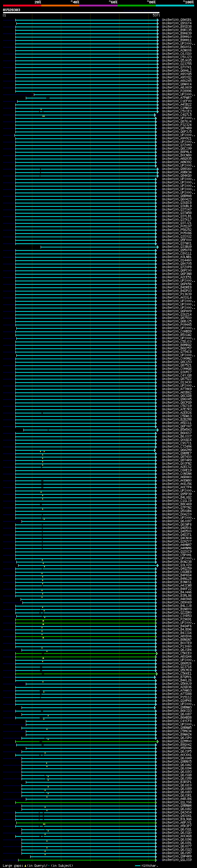The width and height of the screenshot is (197, 868).
Task: Click the purple ~60% identity legend segment
Action: coord(99,6)
